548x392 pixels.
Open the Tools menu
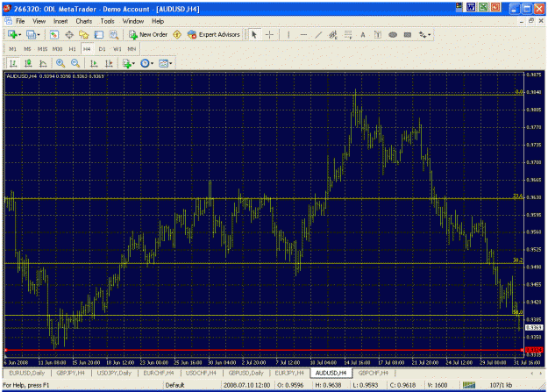tap(107, 21)
